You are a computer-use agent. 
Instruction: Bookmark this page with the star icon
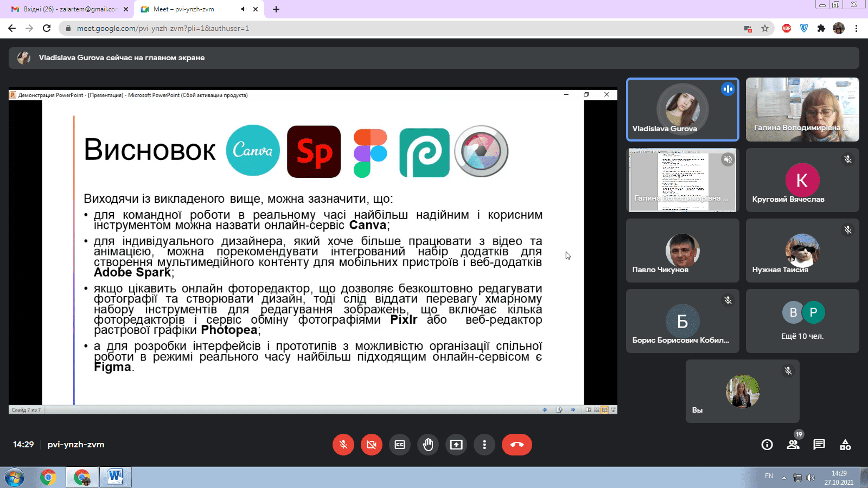pos(765,28)
